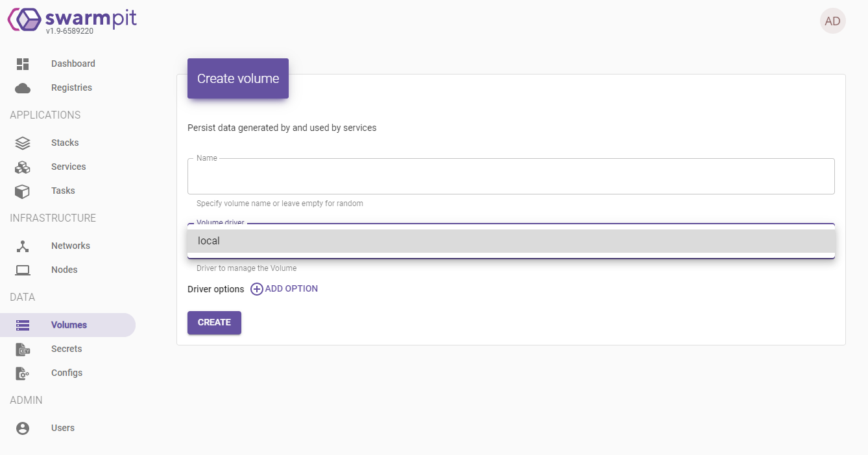The image size is (868, 455).
Task: Open the Services section
Action: [x=67, y=167]
